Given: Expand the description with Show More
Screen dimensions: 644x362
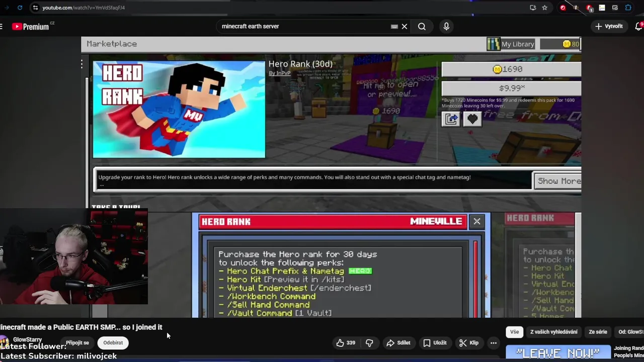Looking at the screenshot, I should pos(557,181).
